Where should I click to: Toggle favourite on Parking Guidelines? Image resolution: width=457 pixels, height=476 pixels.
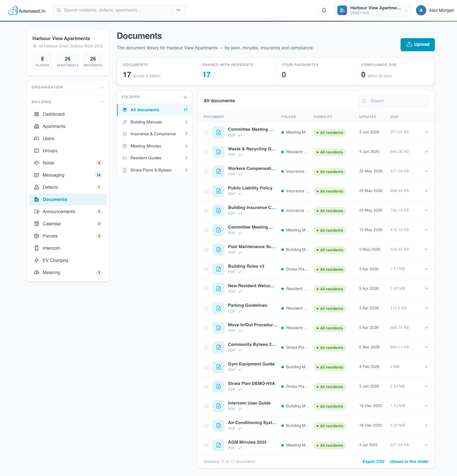[206, 308]
